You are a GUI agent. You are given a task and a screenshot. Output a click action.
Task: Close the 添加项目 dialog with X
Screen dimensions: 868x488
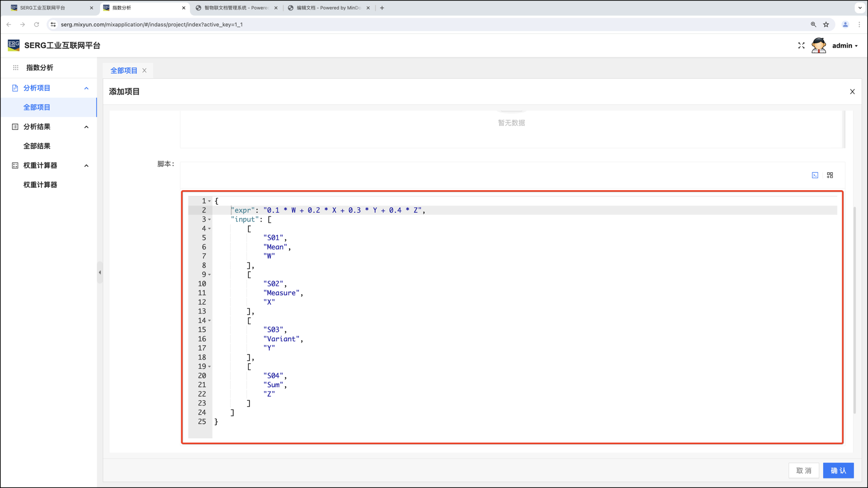pos(852,92)
